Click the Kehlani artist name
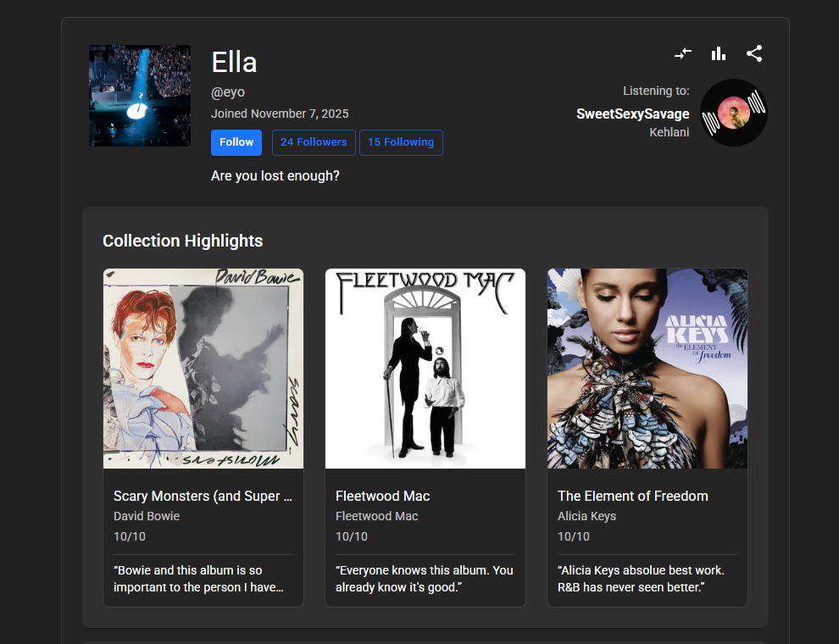839x644 pixels. [669, 132]
